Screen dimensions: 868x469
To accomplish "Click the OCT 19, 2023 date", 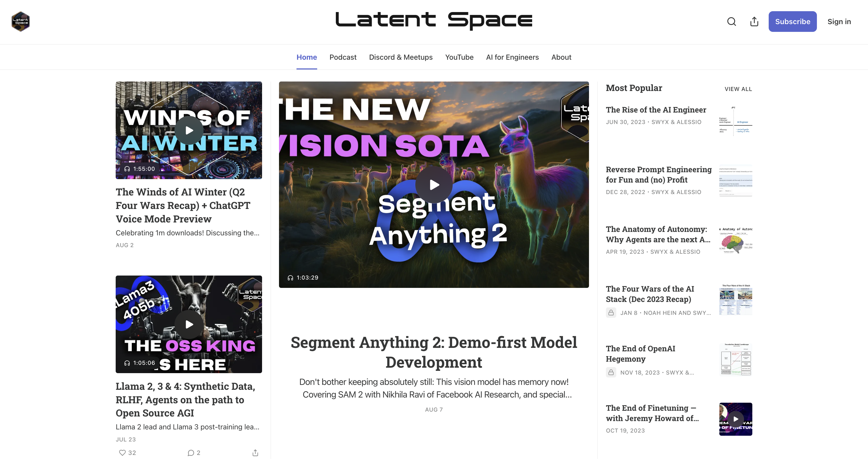I will [625, 431].
